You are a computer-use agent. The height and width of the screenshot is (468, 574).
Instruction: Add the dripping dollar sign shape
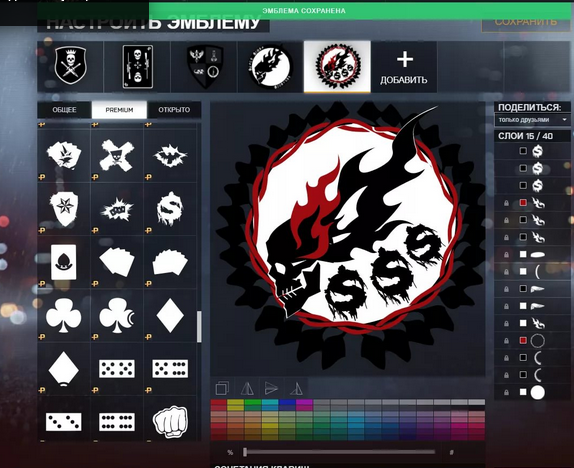tap(169, 209)
